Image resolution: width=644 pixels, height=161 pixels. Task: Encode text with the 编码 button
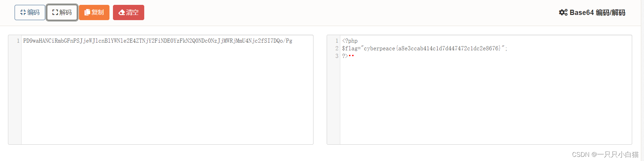click(30, 12)
